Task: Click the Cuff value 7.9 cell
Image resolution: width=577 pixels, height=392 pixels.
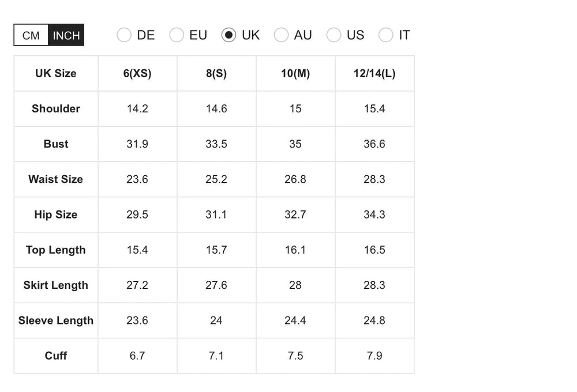Action: coord(375,356)
